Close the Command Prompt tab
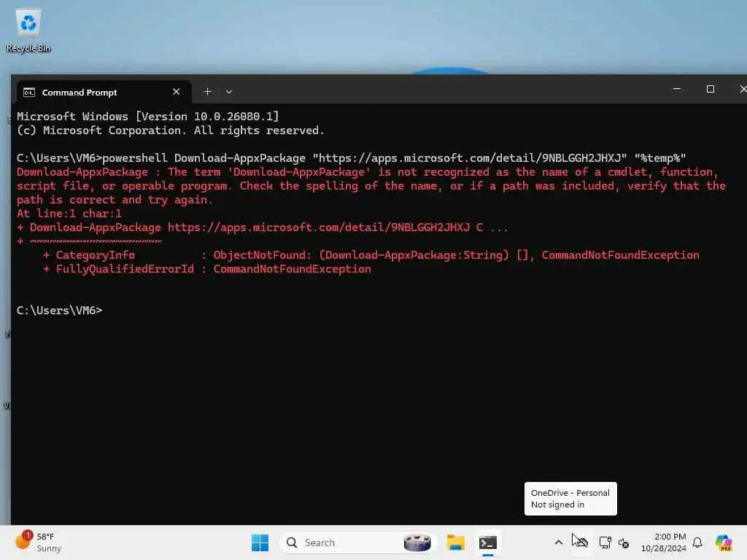 click(x=177, y=92)
